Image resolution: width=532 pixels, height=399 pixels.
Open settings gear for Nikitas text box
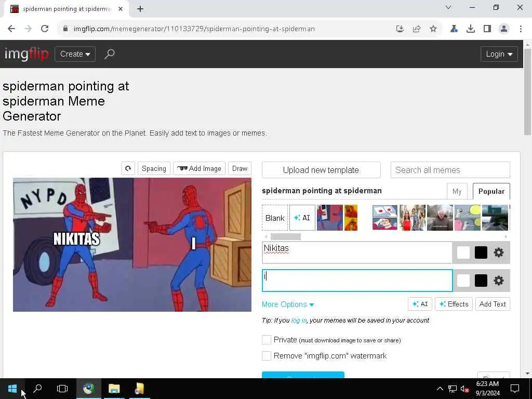tap(498, 252)
